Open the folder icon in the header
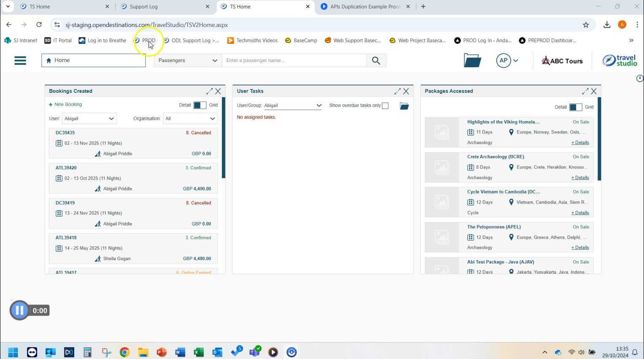This screenshot has width=644, height=359. click(x=472, y=60)
